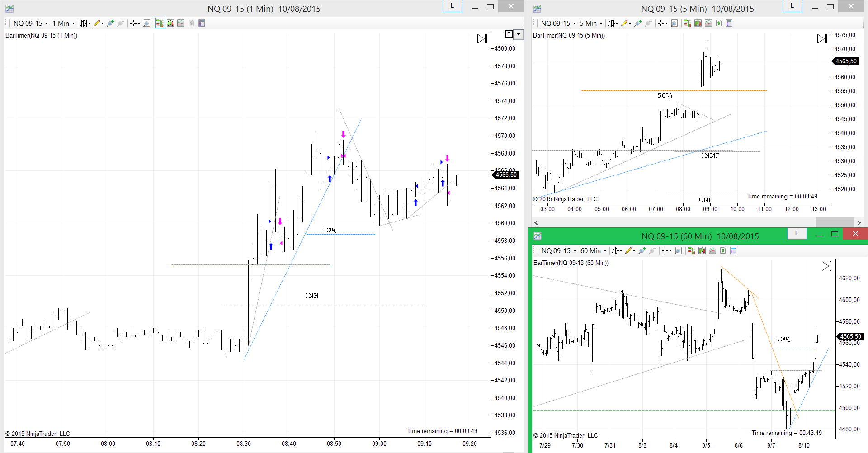Open NQ 09-15 instrument selector in 1 Min chart

click(x=31, y=23)
